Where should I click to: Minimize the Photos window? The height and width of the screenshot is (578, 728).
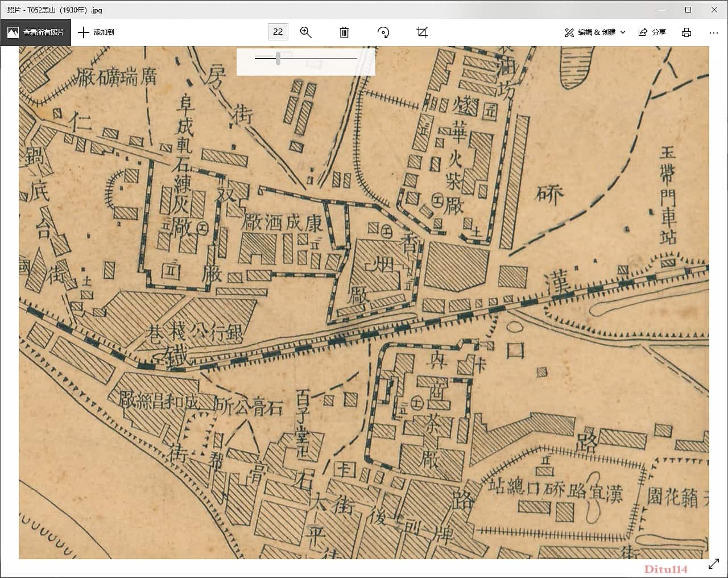coord(662,10)
